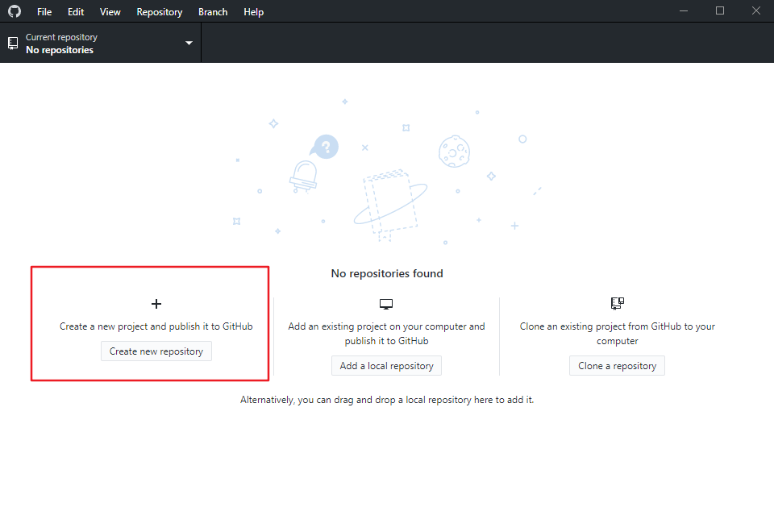Click the moon illustration in the artwork
This screenshot has height=532, width=774.
454,150
